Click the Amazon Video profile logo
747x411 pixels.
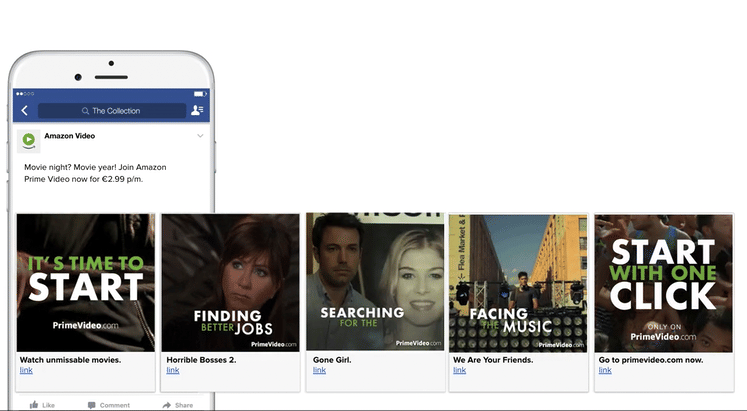pos(29,141)
